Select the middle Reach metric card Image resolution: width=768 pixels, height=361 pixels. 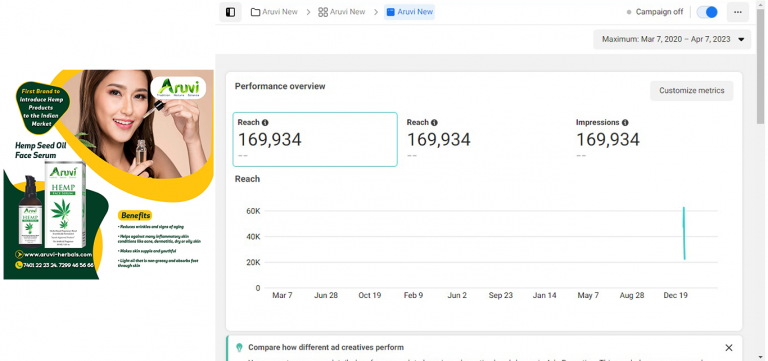(484, 139)
